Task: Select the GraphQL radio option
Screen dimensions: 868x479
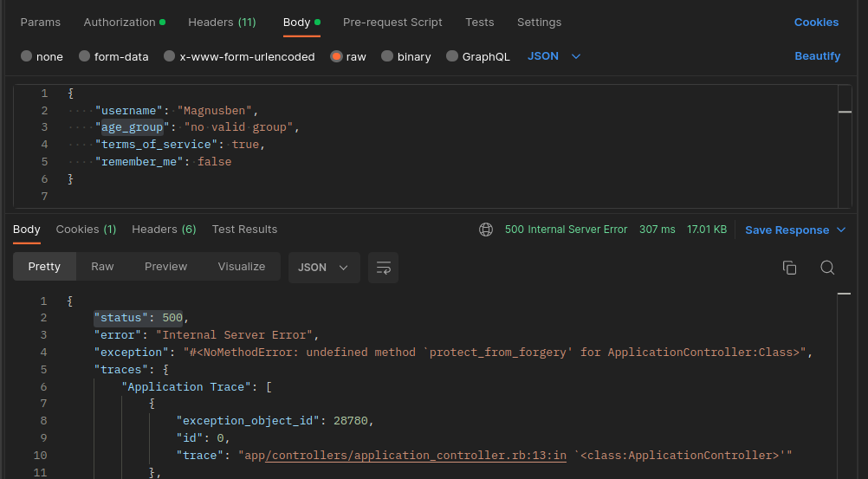Action: [451, 56]
